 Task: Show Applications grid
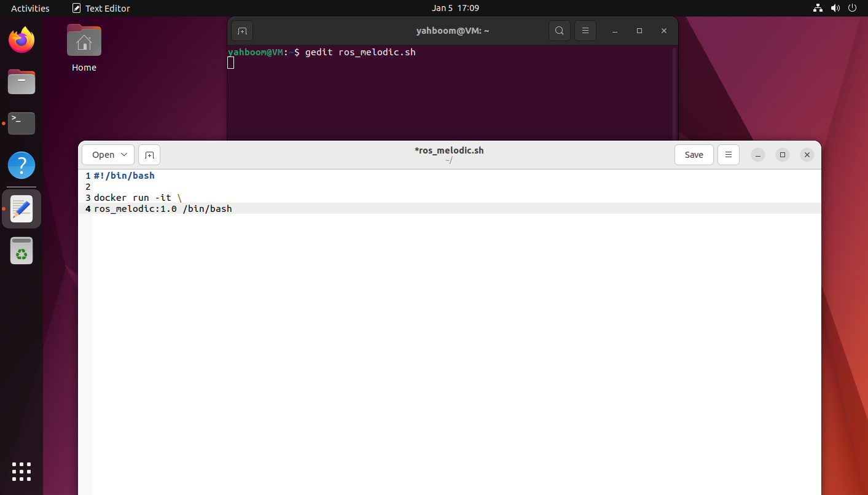(22, 471)
